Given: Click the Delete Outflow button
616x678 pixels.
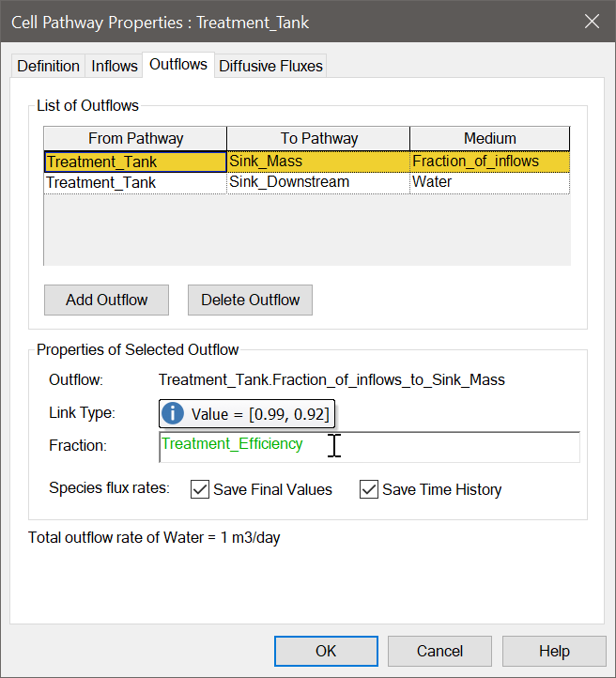Looking at the screenshot, I should 250,300.
